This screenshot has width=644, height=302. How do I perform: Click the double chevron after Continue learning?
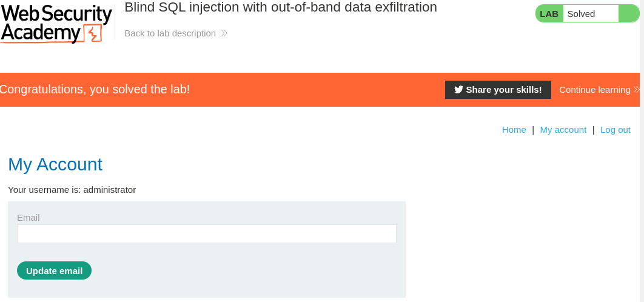pyautogui.click(x=637, y=90)
